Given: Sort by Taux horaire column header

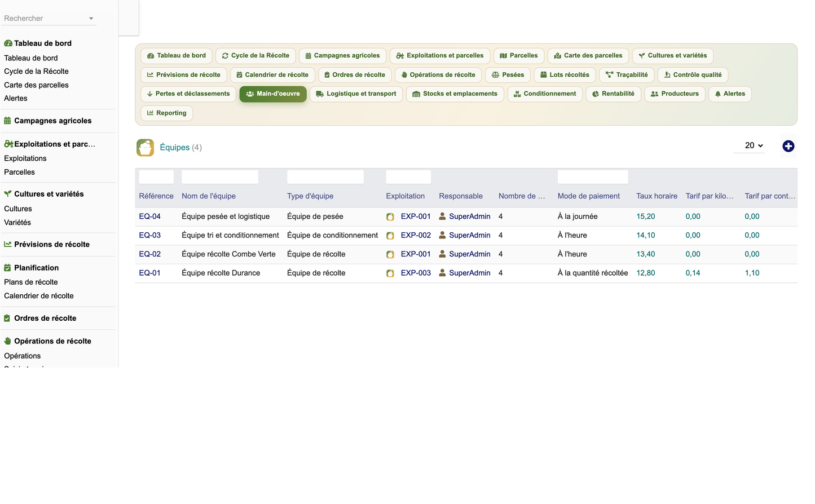Looking at the screenshot, I should 657,196.
